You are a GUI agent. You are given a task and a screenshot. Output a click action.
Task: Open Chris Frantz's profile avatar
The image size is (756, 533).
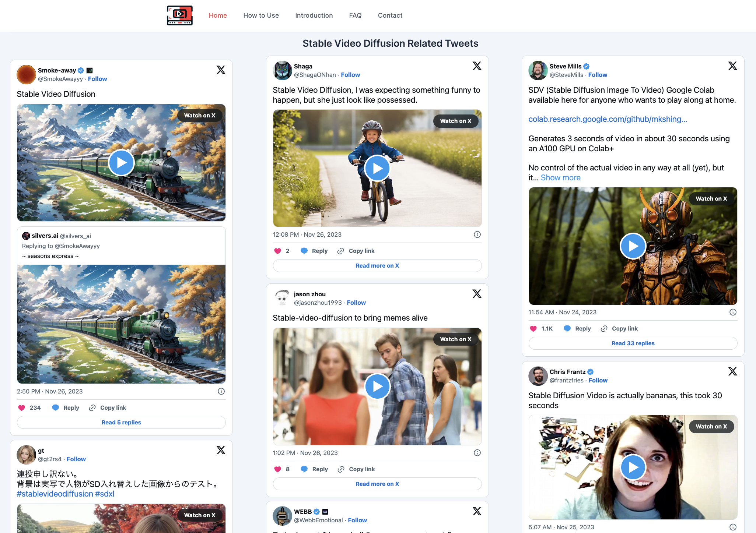tap(538, 376)
